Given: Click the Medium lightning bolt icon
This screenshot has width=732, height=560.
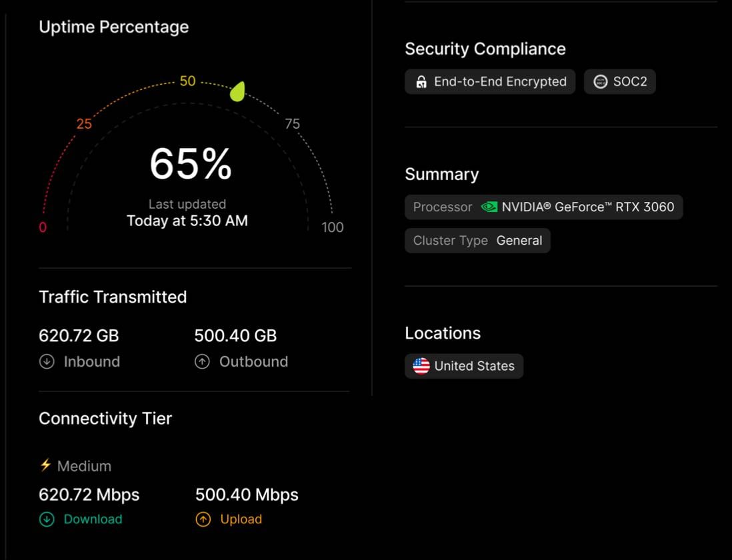Looking at the screenshot, I should pyautogui.click(x=45, y=465).
